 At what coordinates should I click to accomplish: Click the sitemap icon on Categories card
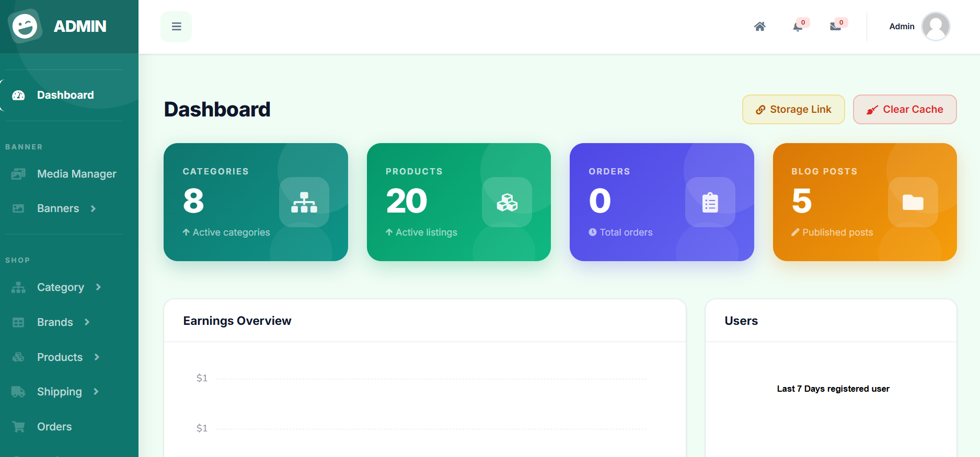[x=304, y=202]
